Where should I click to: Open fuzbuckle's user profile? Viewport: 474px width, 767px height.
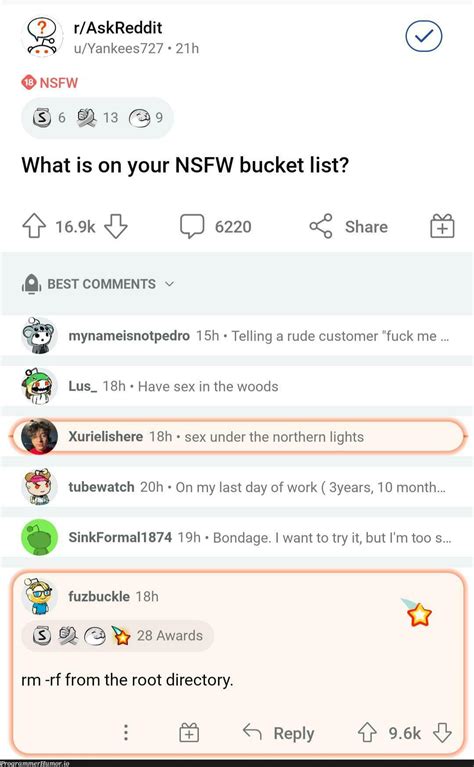[99, 596]
